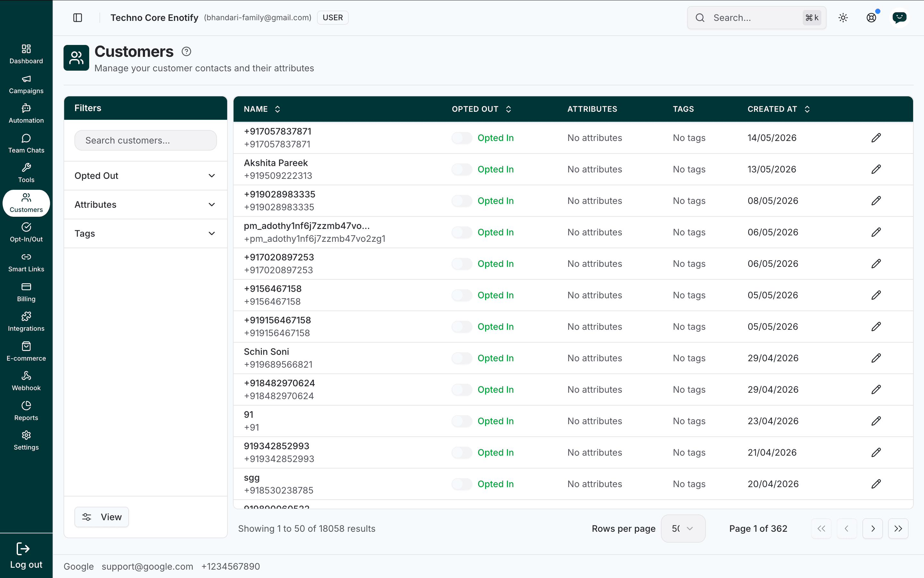This screenshot has height=578, width=924.
Task: Jump to last page arrow
Action: pos(898,528)
